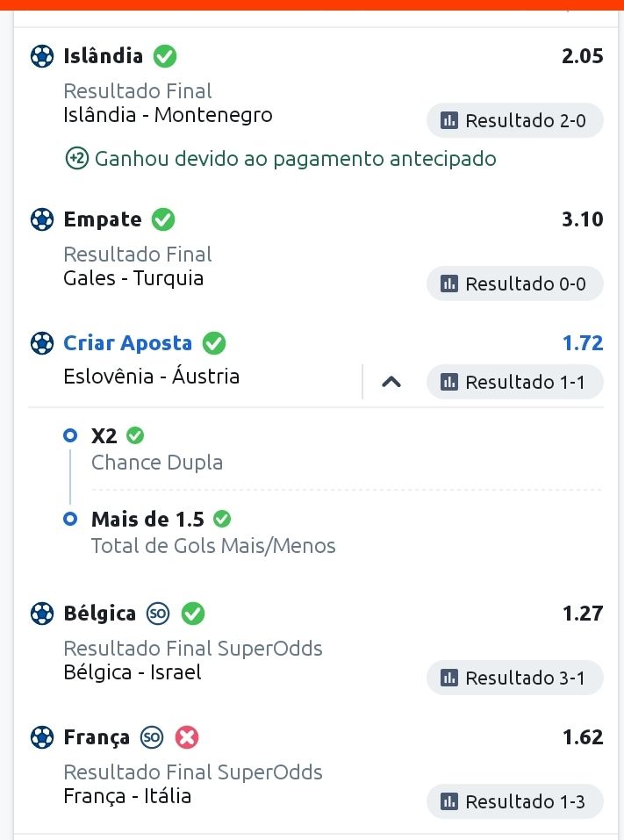Tap the red lost X icon beside França

pos(187,737)
